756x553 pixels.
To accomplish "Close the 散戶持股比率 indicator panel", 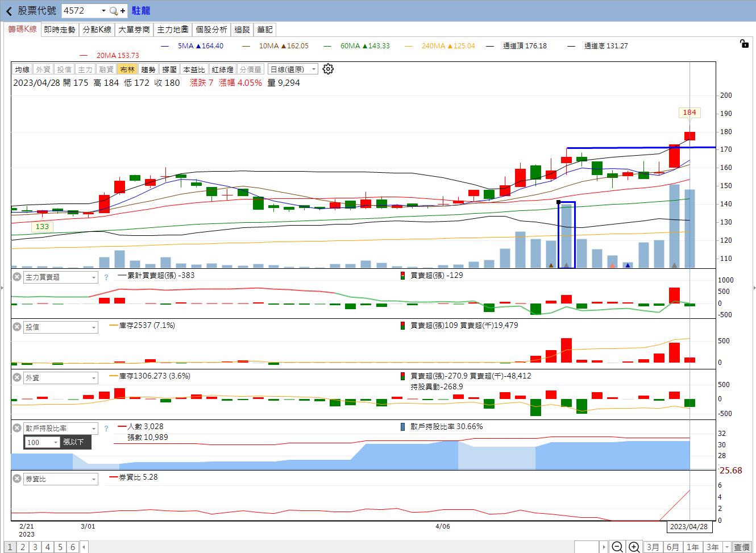I will point(16,429).
